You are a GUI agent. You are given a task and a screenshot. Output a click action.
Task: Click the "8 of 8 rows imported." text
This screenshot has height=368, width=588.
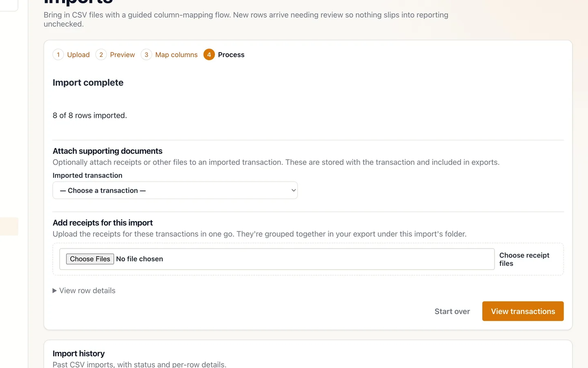point(90,115)
